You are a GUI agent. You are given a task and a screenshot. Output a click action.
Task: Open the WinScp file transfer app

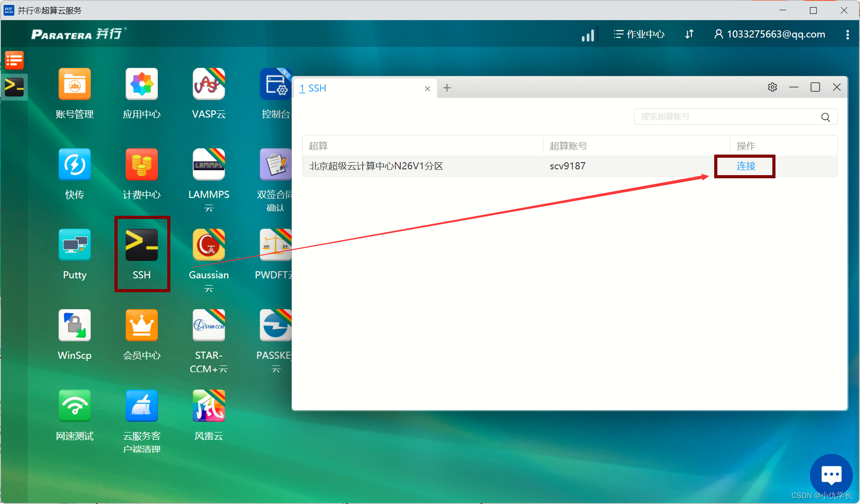coord(74,326)
